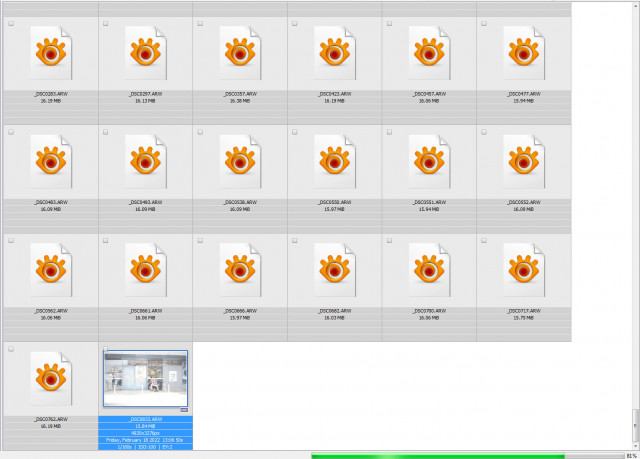This screenshot has height=459, width=640.
Task: Select the _DSC0551.ARW file icon
Action: 429,162
